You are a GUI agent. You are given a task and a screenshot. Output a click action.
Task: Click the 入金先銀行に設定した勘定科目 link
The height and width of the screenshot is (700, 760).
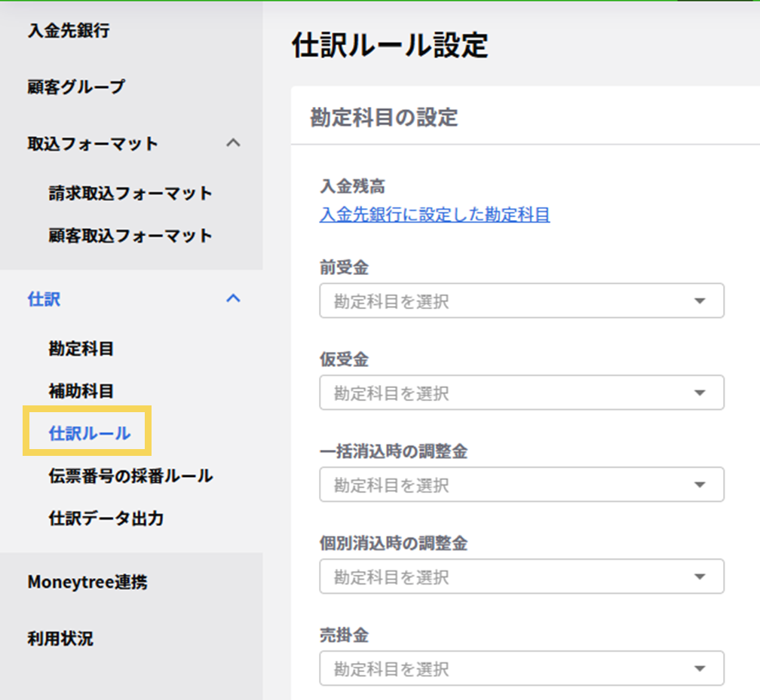pyautogui.click(x=434, y=216)
